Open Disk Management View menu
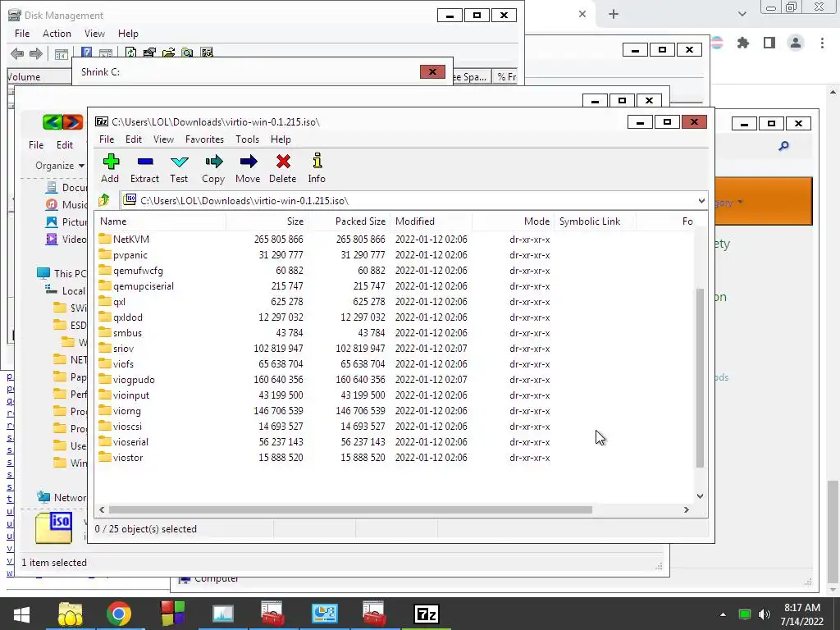The width and height of the screenshot is (840, 630). [x=94, y=33]
